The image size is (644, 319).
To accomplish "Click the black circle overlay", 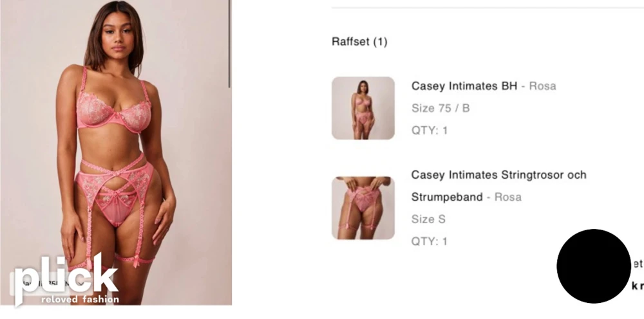I will pos(594,266).
